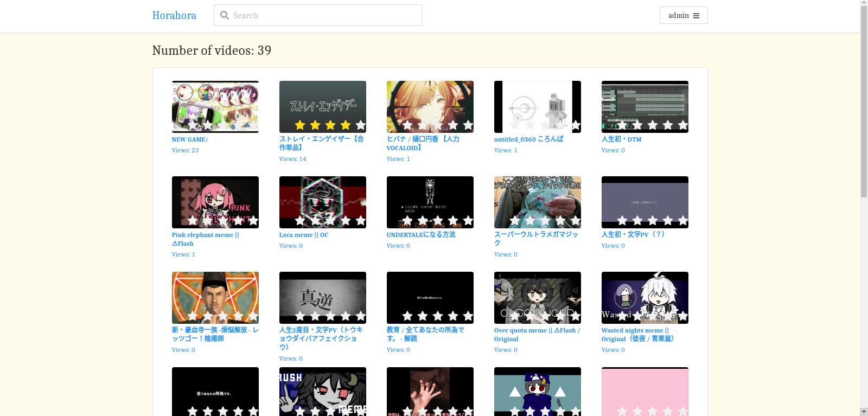Open the Loca meme || OC link
868x416 pixels.
pos(304,235)
